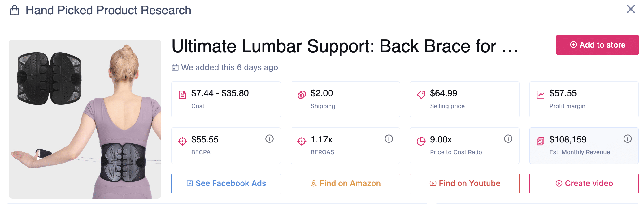Click the Est. Monthly Revenue info icon
644x204 pixels.
[627, 139]
